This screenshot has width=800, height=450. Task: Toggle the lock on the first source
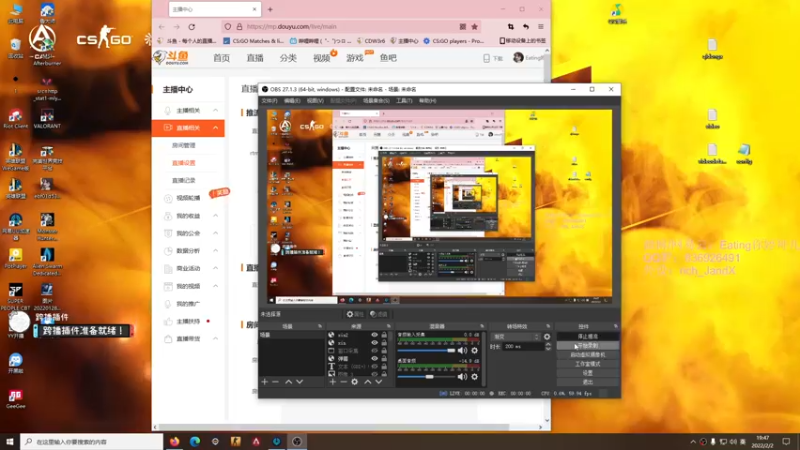384,335
